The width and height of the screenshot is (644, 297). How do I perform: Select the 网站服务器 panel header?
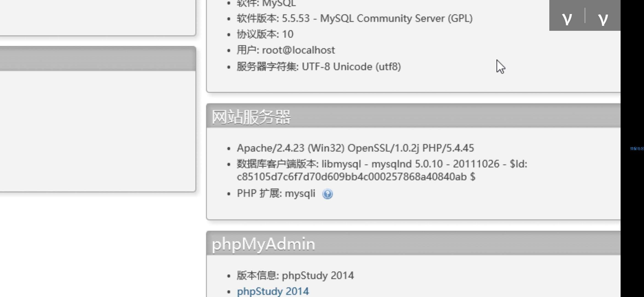pyautogui.click(x=413, y=116)
